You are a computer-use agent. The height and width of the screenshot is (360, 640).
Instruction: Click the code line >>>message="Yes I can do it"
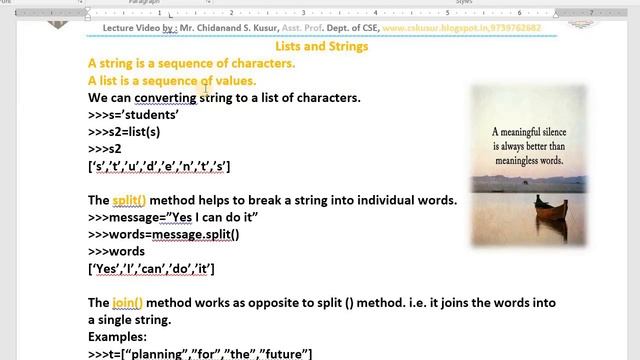point(173,217)
